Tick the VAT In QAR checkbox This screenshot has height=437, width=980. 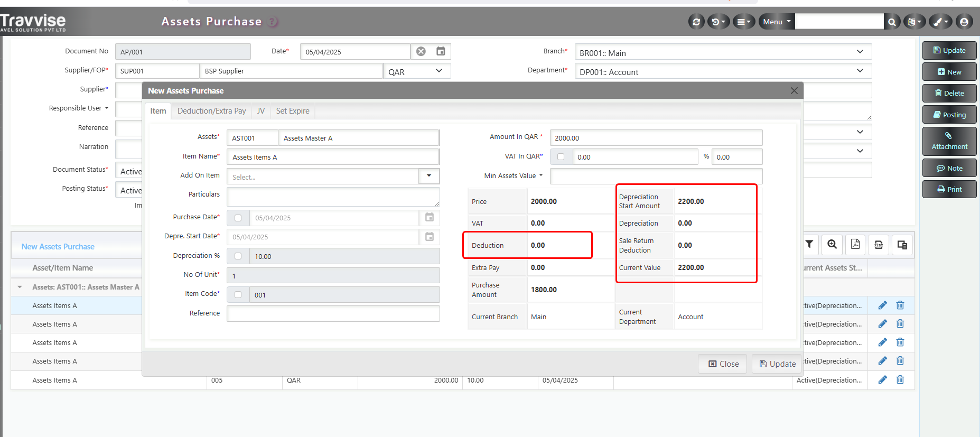click(561, 157)
